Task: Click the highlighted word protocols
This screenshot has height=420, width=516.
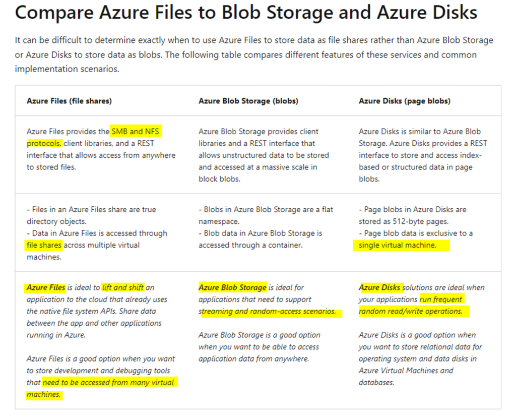Action: coord(44,144)
